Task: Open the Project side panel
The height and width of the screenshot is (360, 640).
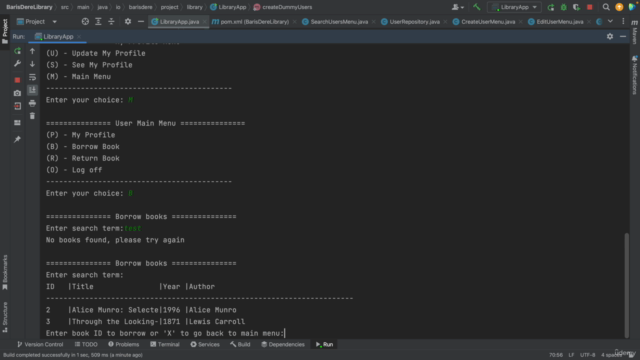Action: click(x=5, y=31)
